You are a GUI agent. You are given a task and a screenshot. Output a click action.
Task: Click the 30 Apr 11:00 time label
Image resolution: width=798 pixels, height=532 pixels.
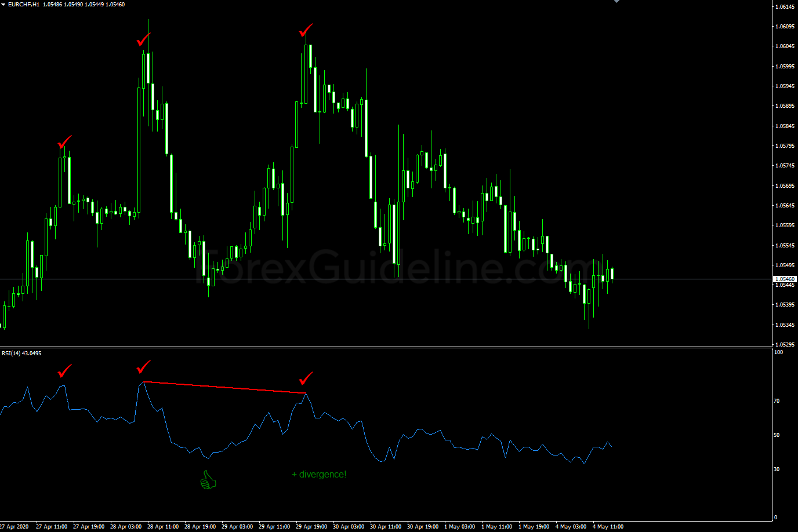tap(386, 527)
